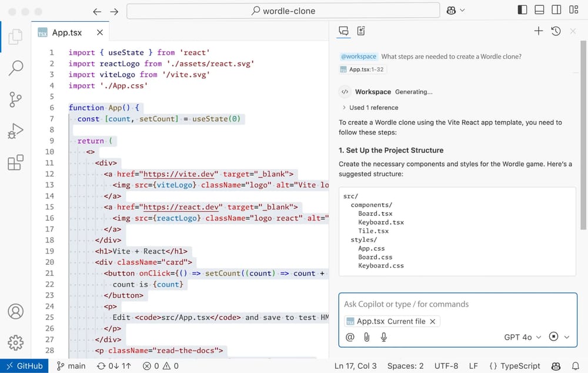Toggle the secondary side bar layout button
The image size is (588, 373).
(556, 11)
